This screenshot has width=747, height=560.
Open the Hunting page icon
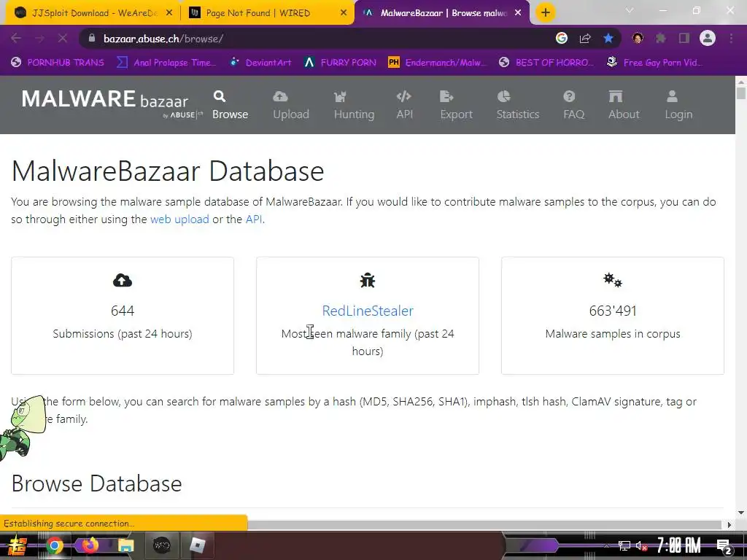click(340, 97)
